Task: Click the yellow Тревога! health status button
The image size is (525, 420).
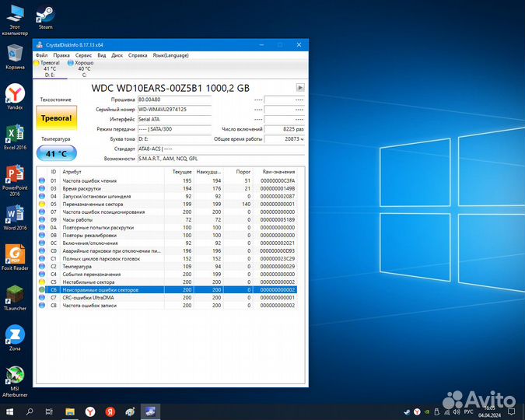Action: point(55,119)
